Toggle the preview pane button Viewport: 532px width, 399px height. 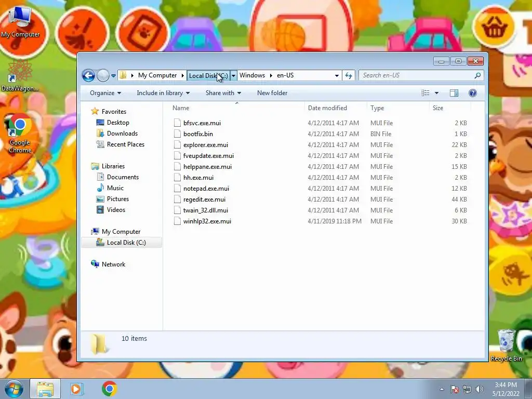pos(454,93)
